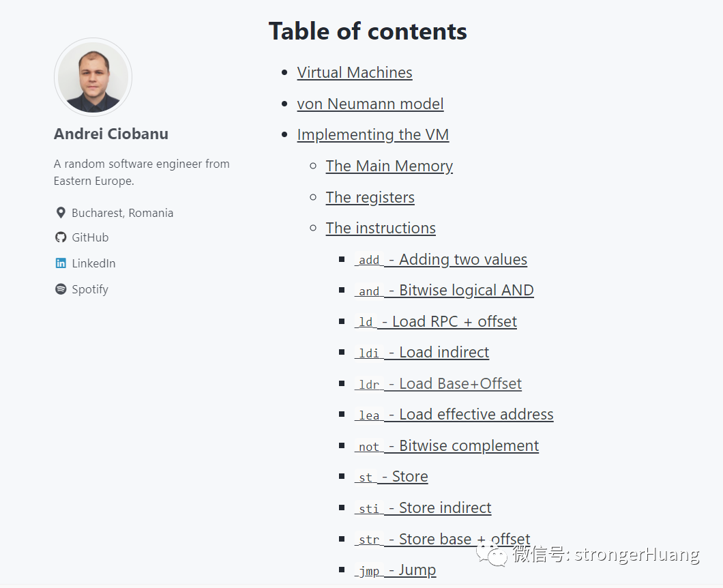Open the Virtual Machines section link

point(355,72)
